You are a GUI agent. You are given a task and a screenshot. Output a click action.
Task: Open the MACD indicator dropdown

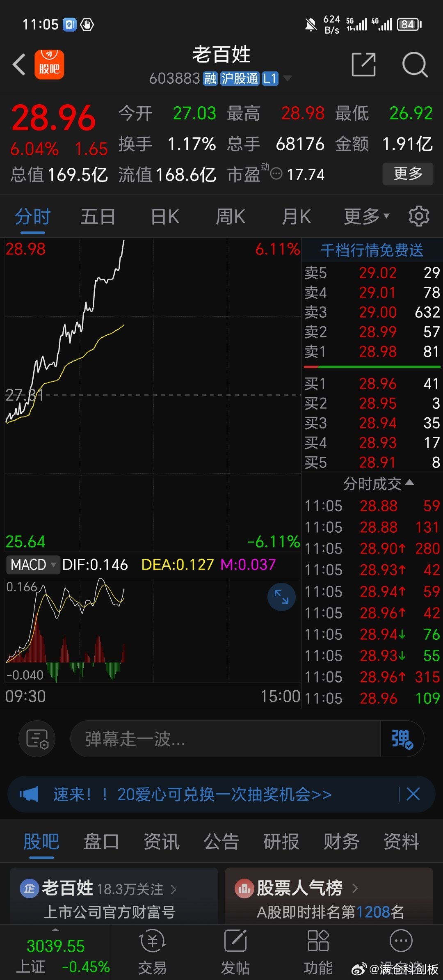point(32,565)
